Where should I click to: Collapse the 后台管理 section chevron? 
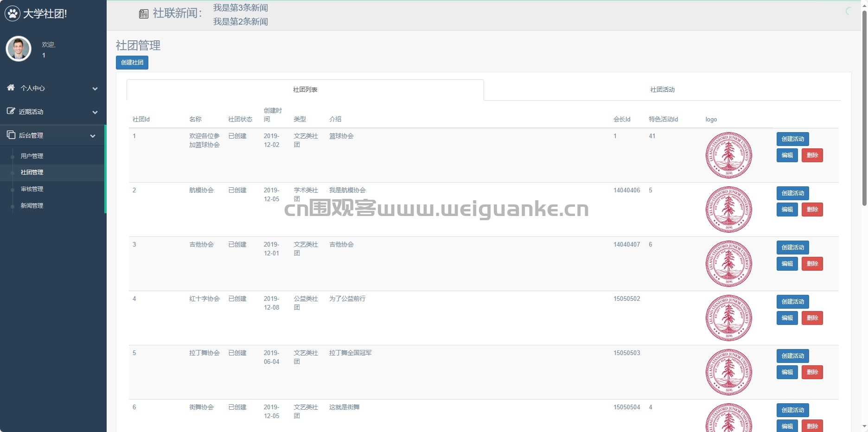click(x=93, y=136)
